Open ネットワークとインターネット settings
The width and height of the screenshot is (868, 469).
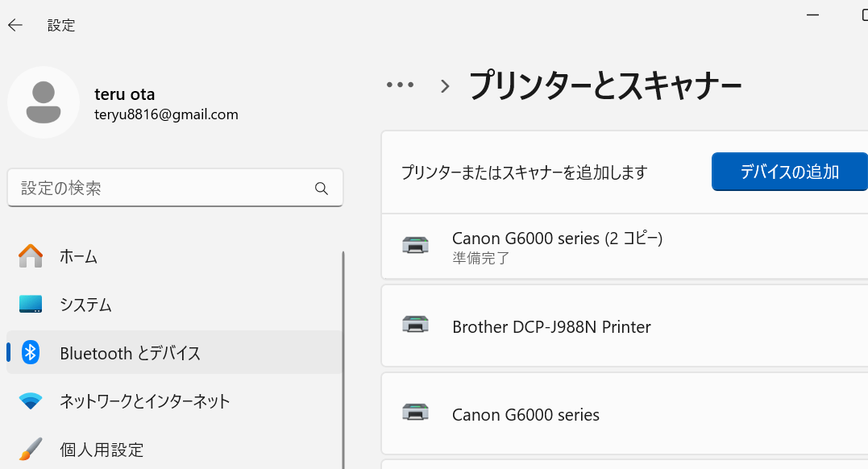[174, 401]
